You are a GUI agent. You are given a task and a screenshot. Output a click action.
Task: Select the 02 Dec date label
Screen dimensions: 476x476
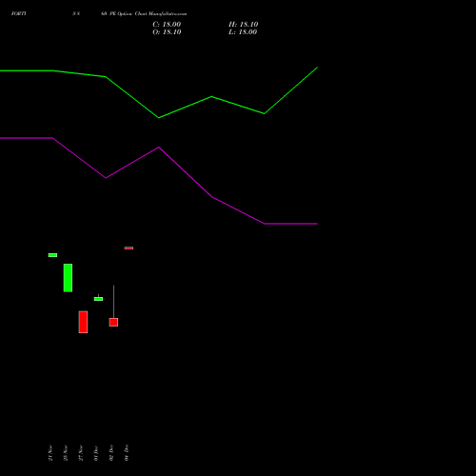[x=111, y=453]
